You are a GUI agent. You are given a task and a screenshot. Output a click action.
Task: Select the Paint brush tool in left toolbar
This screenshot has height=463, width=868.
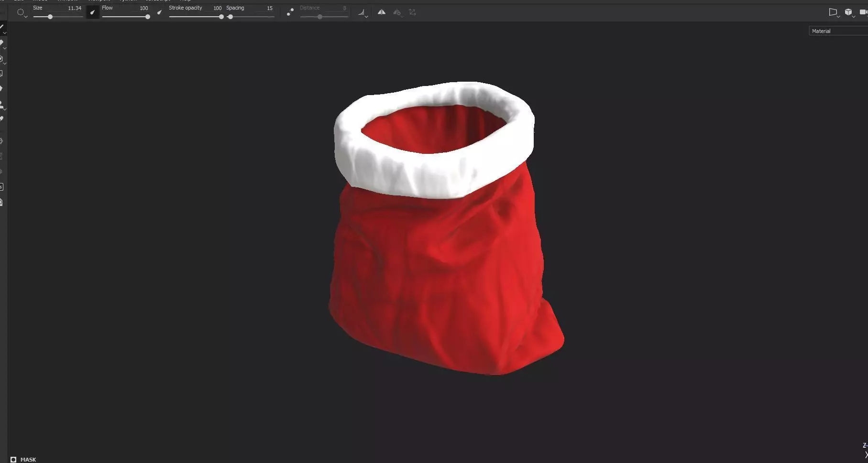tap(2, 28)
